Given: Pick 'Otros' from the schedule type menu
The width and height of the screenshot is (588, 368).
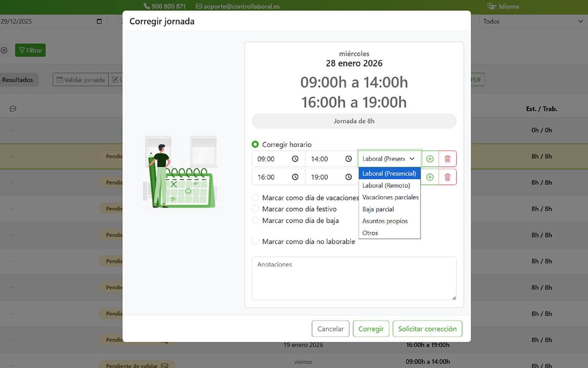Looking at the screenshot, I should [370, 233].
